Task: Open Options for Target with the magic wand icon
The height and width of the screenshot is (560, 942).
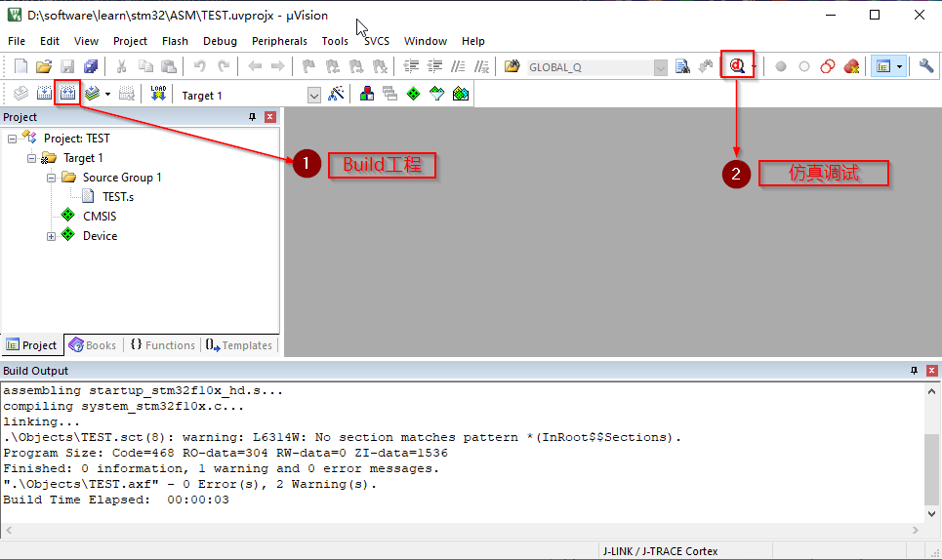Action: click(336, 94)
